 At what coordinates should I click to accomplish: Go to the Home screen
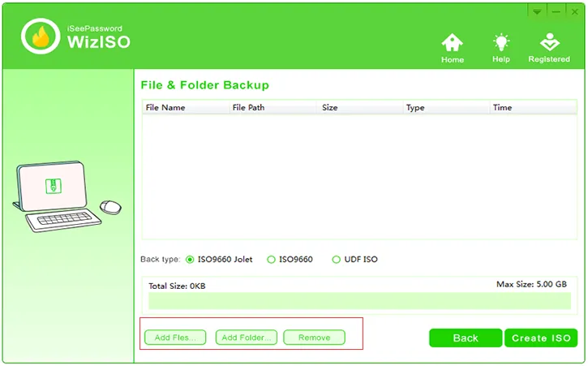tap(453, 48)
